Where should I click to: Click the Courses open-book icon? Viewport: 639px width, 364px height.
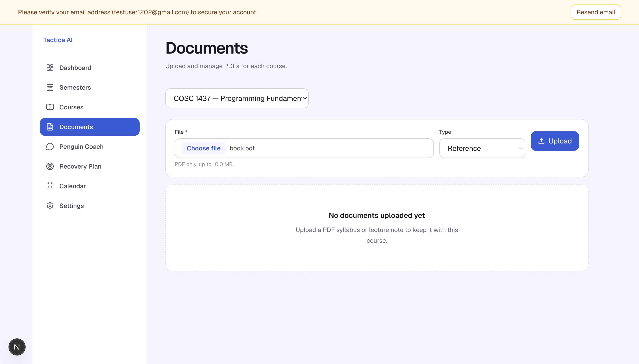pyautogui.click(x=50, y=107)
